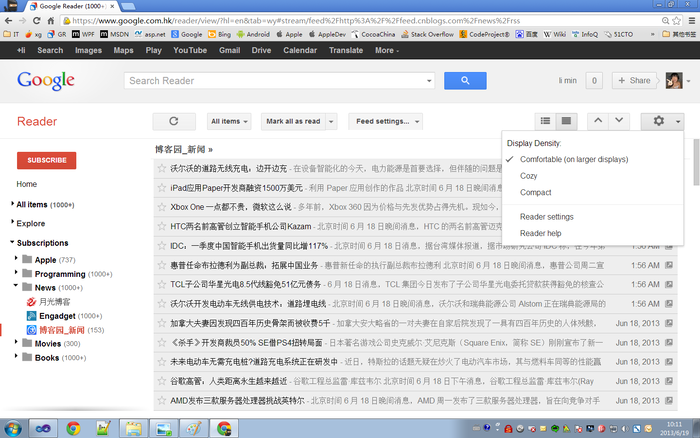The image size is (700, 438).
Task: Open original link icon for TCL article
Action: [x=669, y=284]
